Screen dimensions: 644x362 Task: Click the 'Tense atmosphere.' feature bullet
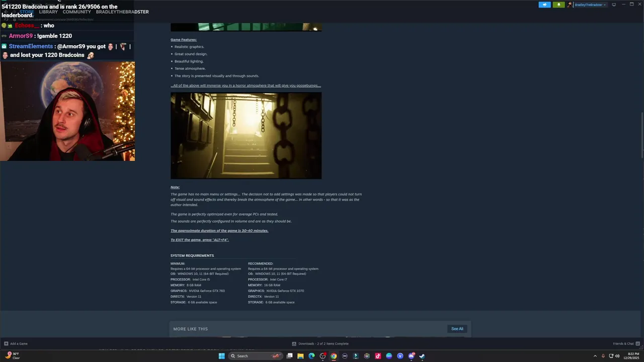coord(190,68)
